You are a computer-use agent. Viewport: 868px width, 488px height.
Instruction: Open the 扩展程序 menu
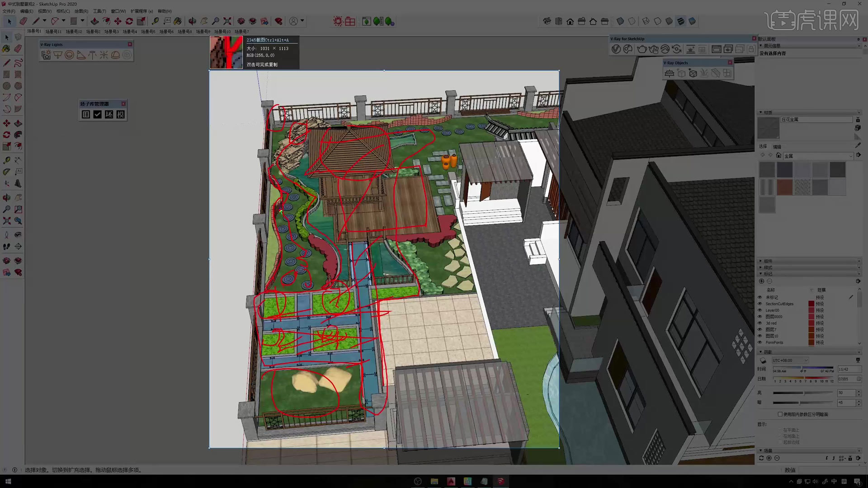[x=142, y=11]
